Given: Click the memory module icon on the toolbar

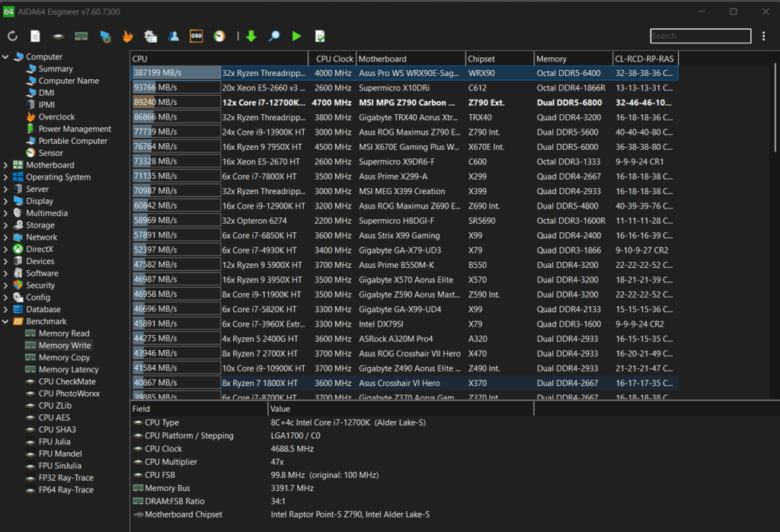Looking at the screenshot, I should 81,35.
